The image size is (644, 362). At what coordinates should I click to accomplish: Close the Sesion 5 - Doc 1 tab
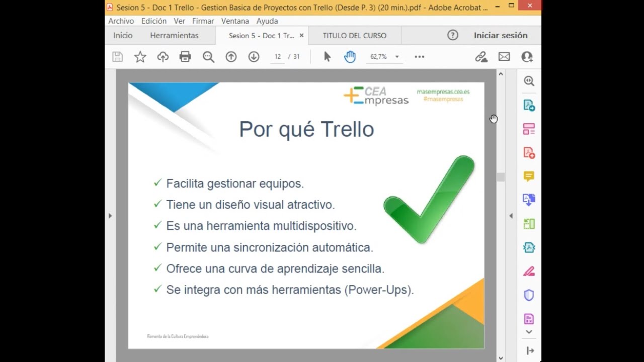(301, 35)
